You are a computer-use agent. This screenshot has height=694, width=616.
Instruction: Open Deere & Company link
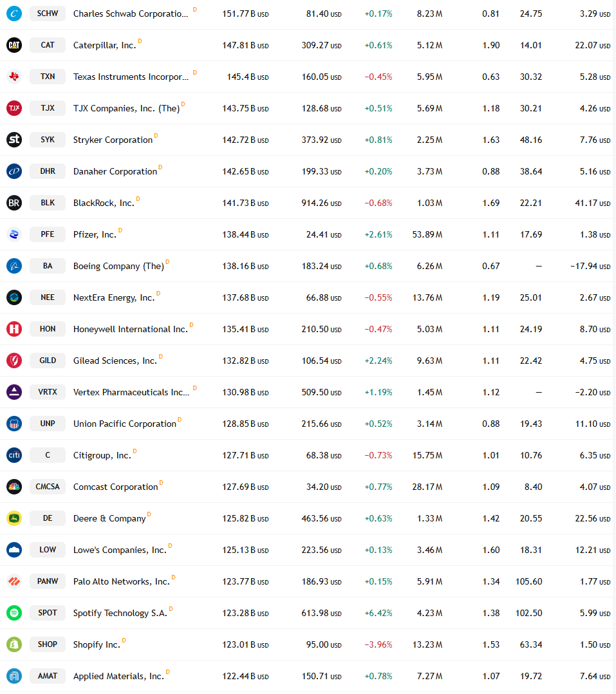pyautogui.click(x=109, y=518)
